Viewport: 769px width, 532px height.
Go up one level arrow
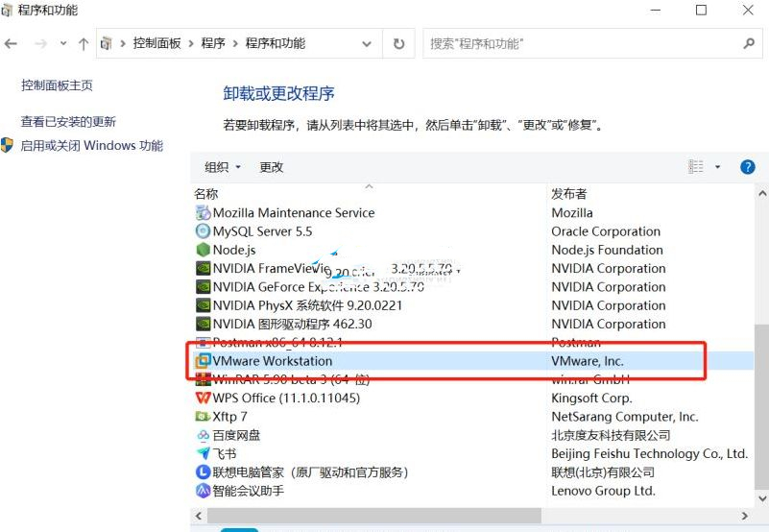[84, 44]
